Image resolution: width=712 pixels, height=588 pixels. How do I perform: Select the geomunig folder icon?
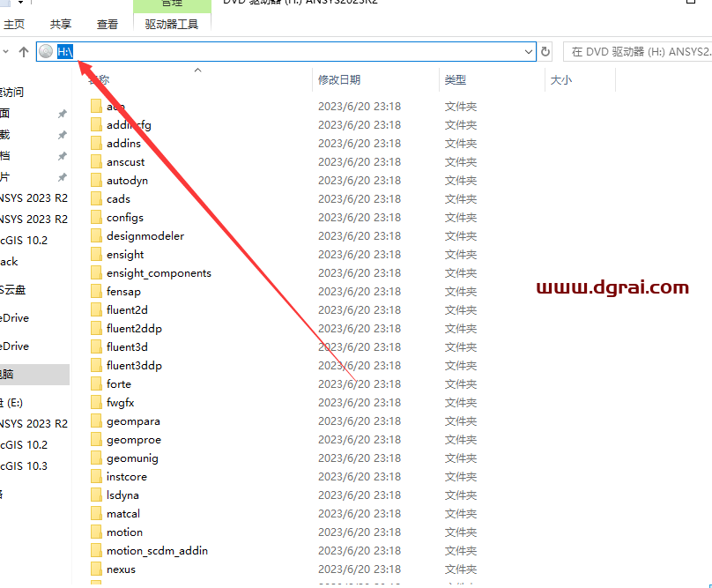point(96,458)
